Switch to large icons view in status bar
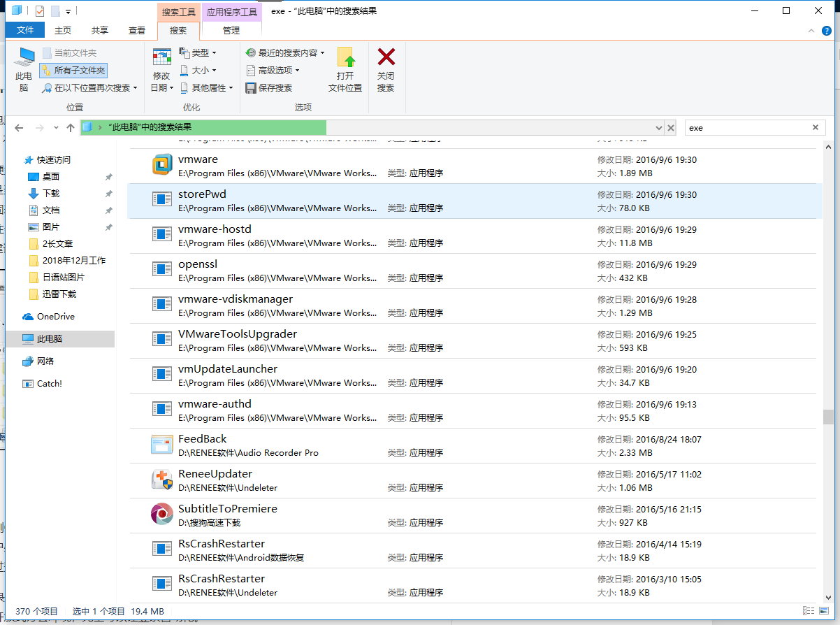840x625 pixels. pos(824,611)
